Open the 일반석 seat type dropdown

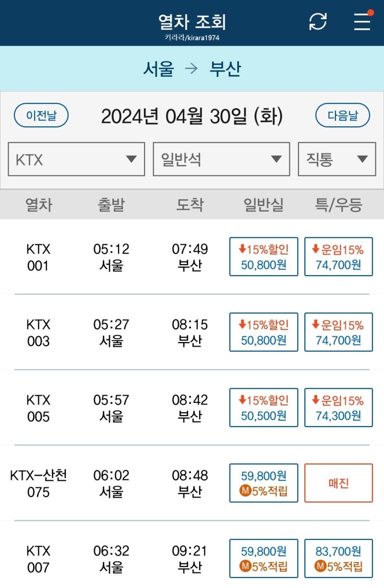[221, 159]
